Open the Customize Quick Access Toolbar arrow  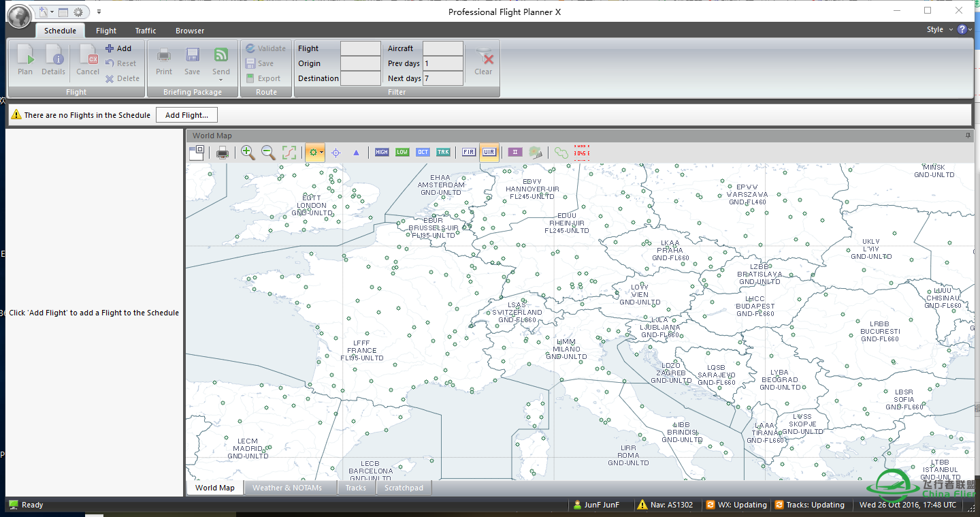pyautogui.click(x=99, y=12)
